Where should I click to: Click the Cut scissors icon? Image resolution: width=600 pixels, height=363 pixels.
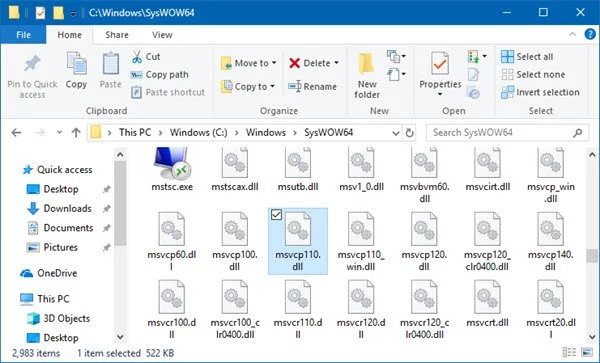pos(137,57)
